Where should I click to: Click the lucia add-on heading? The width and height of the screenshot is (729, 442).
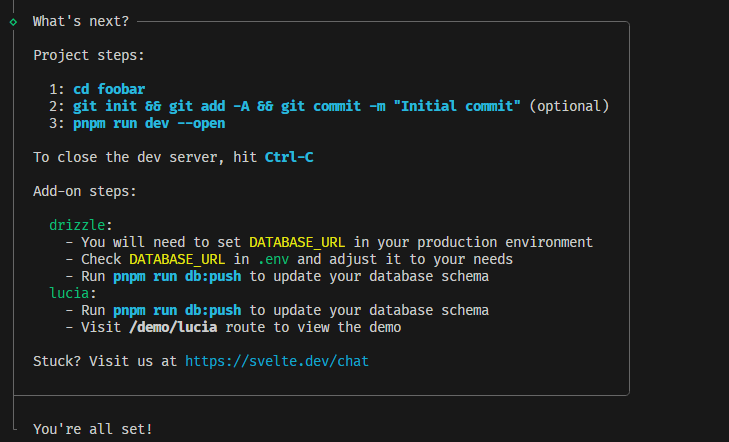[x=69, y=293]
